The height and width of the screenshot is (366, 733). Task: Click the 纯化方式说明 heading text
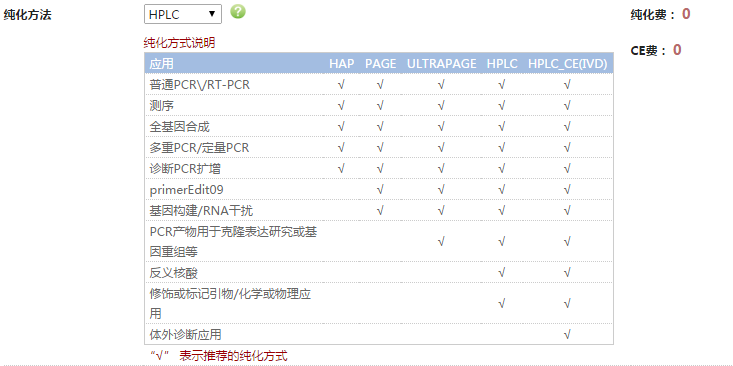pos(179,43)
